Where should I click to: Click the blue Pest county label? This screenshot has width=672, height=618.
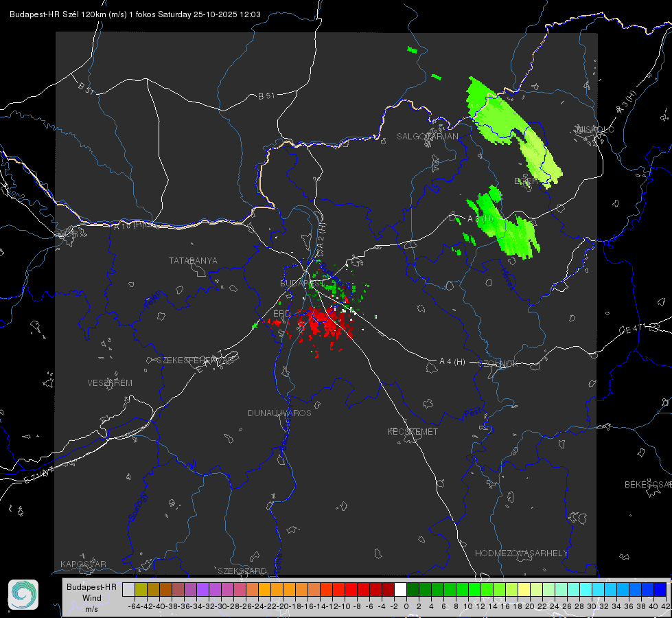[472, 413]
